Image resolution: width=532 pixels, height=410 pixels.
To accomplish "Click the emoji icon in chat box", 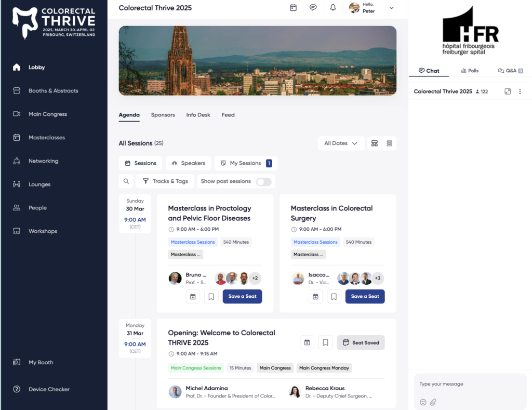I will 423,402.
